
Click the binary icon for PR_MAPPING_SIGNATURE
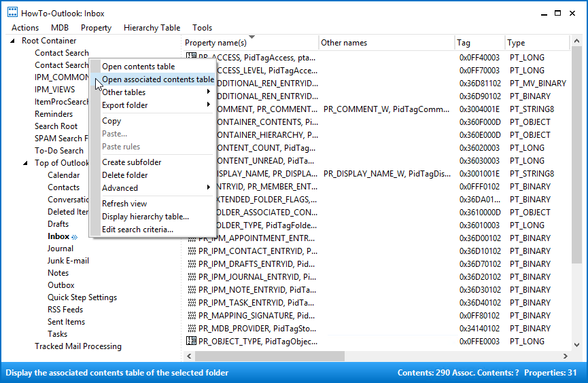(192, 316)
